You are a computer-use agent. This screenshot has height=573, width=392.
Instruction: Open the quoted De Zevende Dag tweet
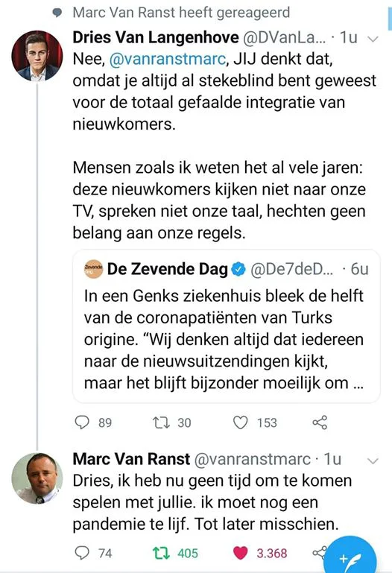pos(226,326)
